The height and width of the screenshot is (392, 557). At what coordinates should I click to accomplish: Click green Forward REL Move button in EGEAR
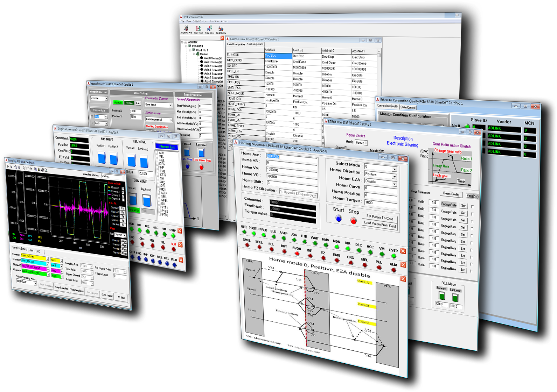click(x=442, y=296)
